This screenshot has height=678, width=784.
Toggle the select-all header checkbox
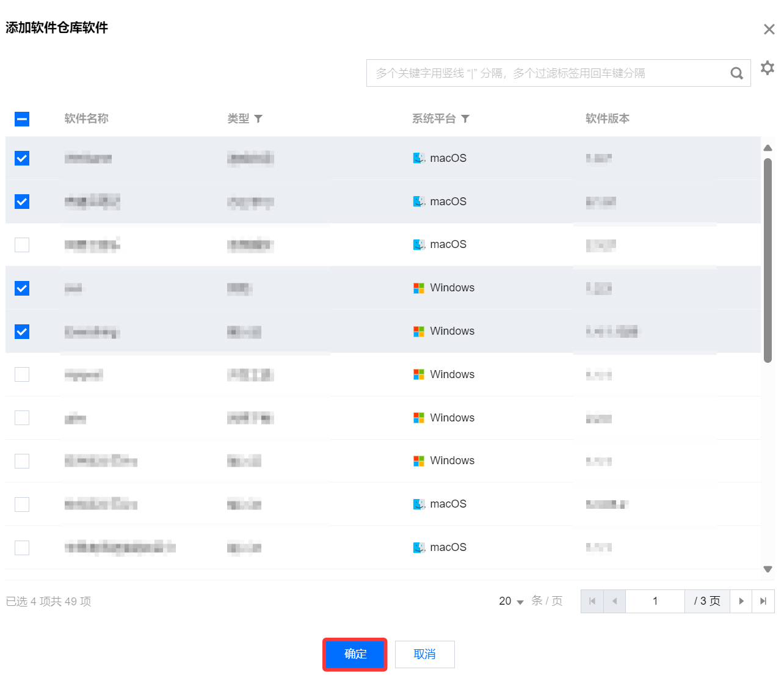[x=22, y=119]
